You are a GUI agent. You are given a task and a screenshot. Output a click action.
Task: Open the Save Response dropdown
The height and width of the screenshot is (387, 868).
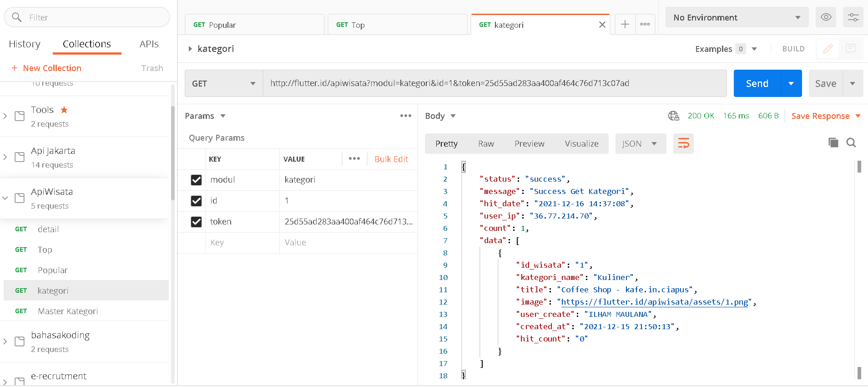tap(858, 116)
